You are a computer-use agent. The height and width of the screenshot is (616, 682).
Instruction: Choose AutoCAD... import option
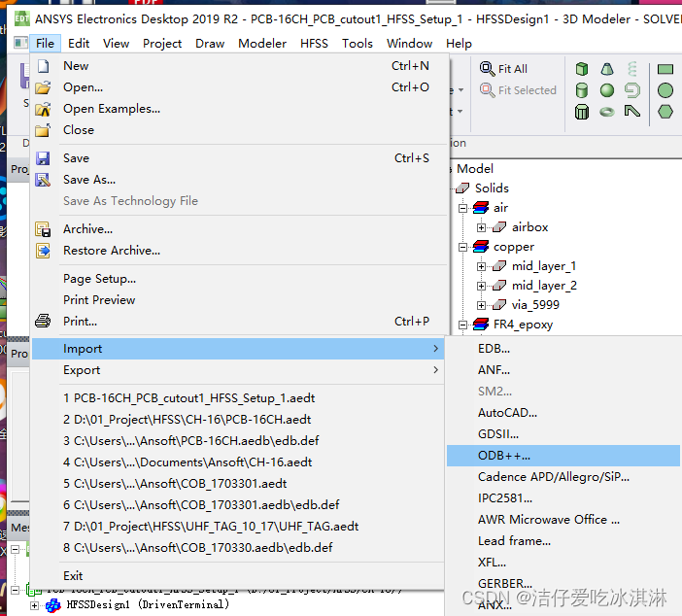point(563,413)
